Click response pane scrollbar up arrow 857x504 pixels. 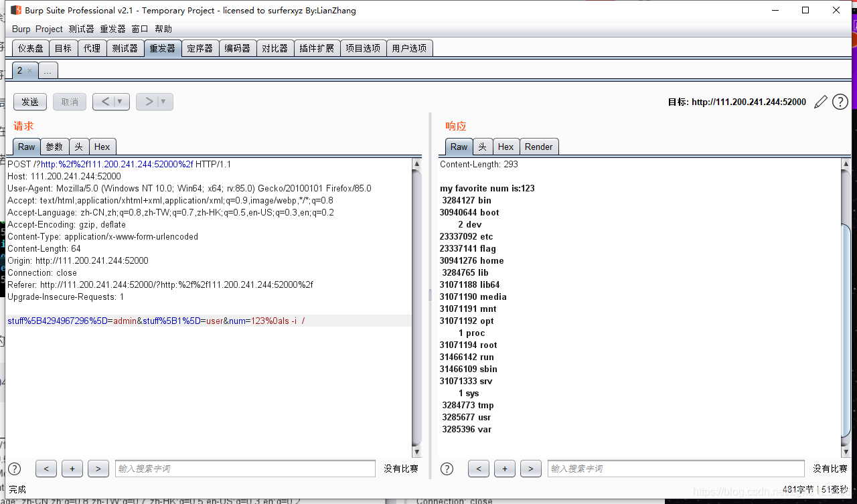(x=846, y=164)
